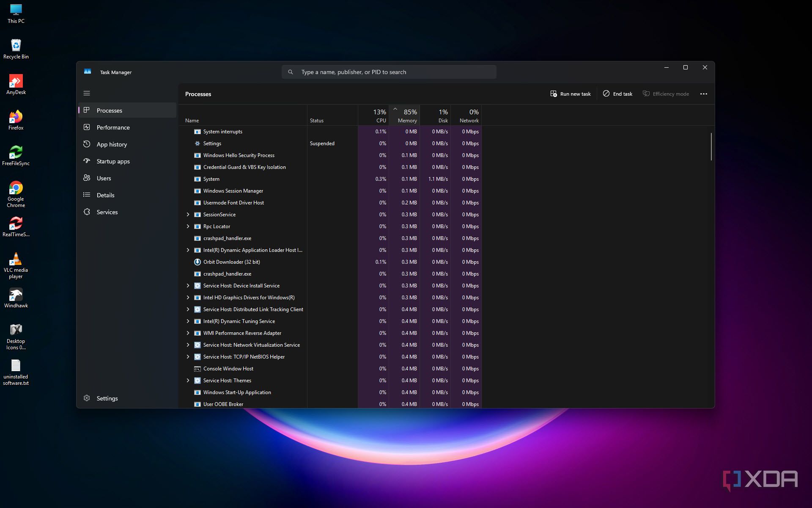Open the Users page icon
The image size is (812, 508).
point(87,178)
